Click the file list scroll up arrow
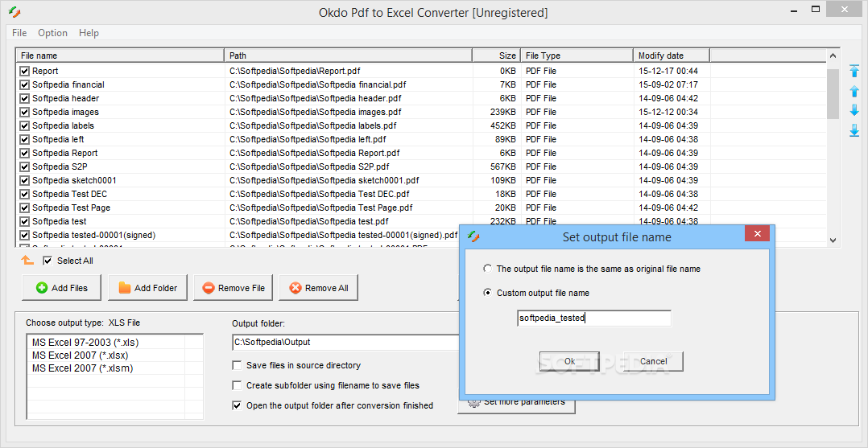The height and width of the screenshot is (448, 868). coord(833,55)
